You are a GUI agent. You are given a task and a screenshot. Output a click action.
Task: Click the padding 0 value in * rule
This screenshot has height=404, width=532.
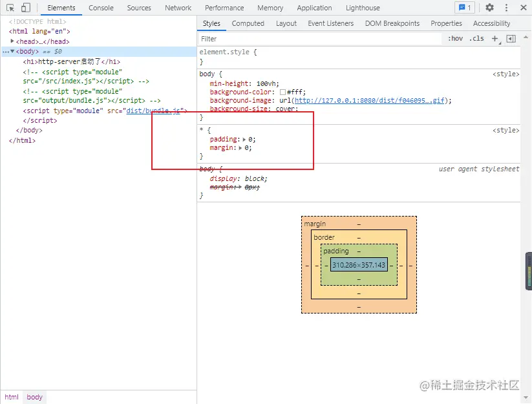point(250,140)
